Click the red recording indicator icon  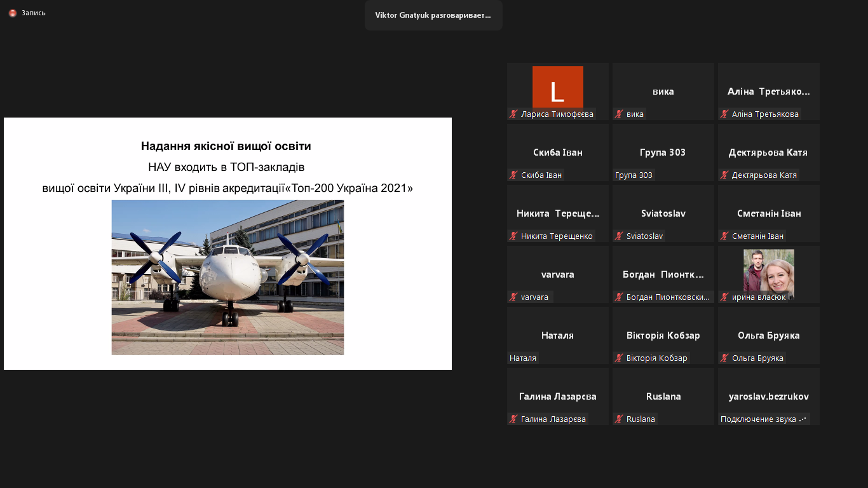click(x=13, y=13)
